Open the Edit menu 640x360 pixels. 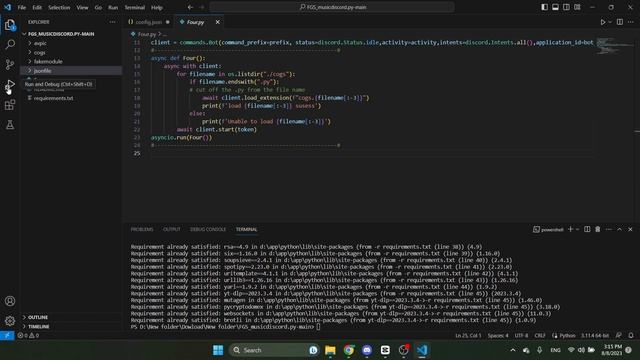click(37, 7)
